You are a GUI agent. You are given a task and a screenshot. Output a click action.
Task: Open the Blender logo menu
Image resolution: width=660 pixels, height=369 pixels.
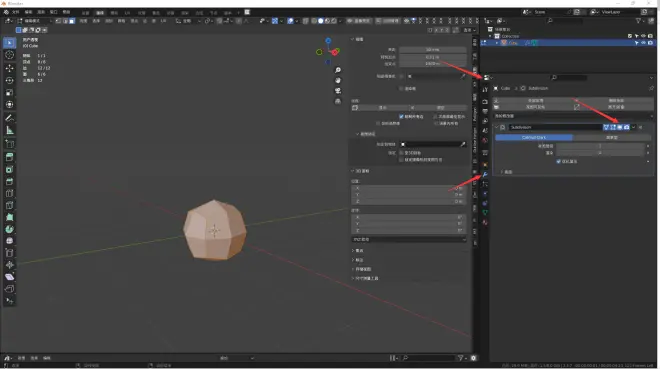[6, 12]
